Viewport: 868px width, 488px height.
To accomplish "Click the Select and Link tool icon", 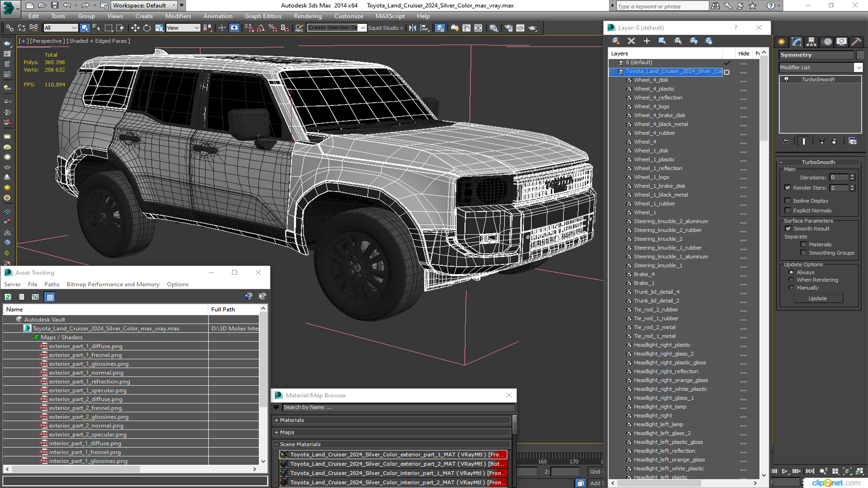I will pos(9,28).
